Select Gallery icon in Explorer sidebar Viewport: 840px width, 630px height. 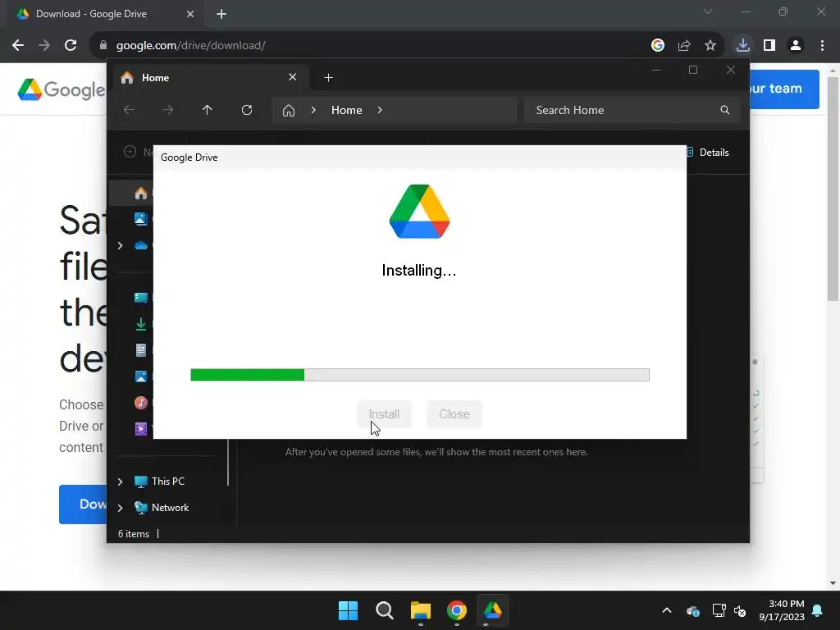[x=141, y=218]
